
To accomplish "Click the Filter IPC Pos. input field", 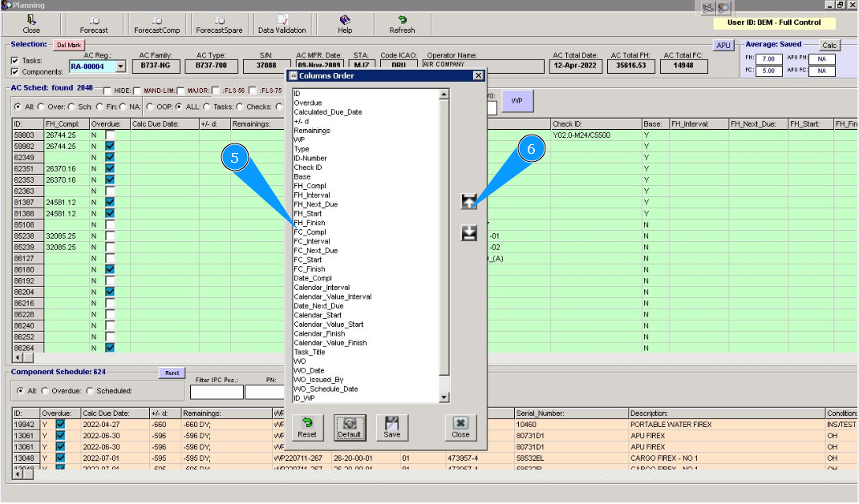I will coord(216,393).
